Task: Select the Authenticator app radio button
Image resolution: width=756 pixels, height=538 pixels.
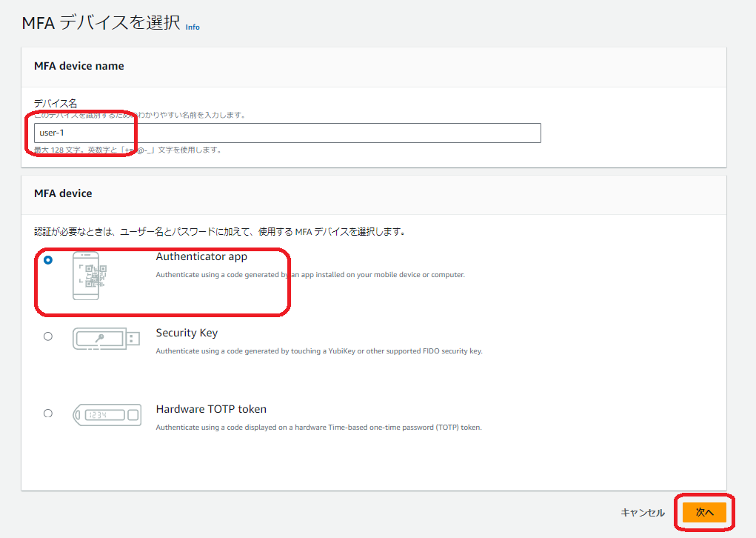Action: point(47,261)
